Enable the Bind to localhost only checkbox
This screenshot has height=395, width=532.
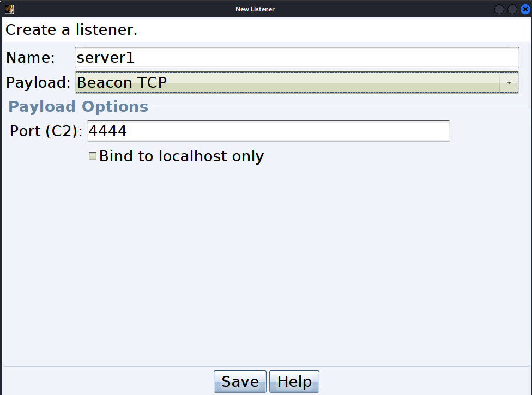point(93,156)
